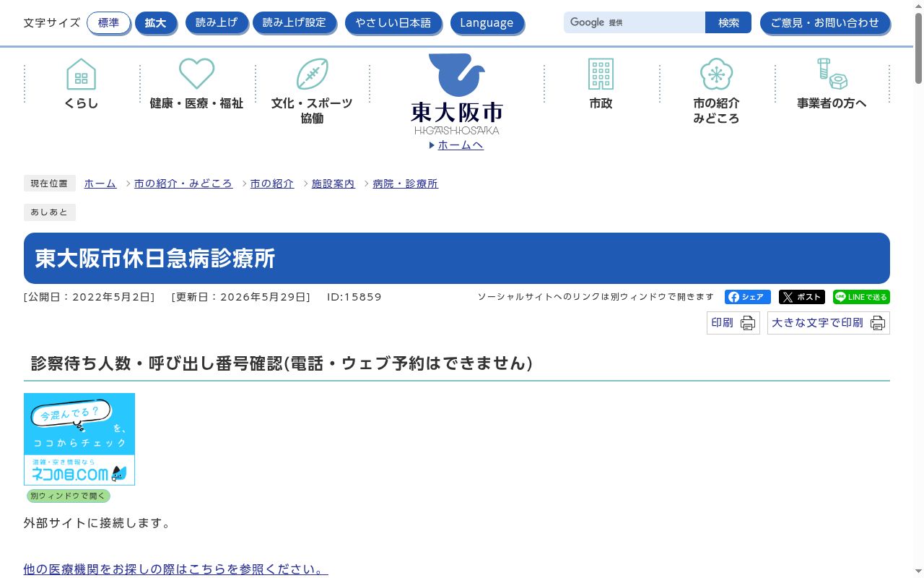
Task: Select the 更新日：2026年5月29日 text
Action: (x=241, y=297)
